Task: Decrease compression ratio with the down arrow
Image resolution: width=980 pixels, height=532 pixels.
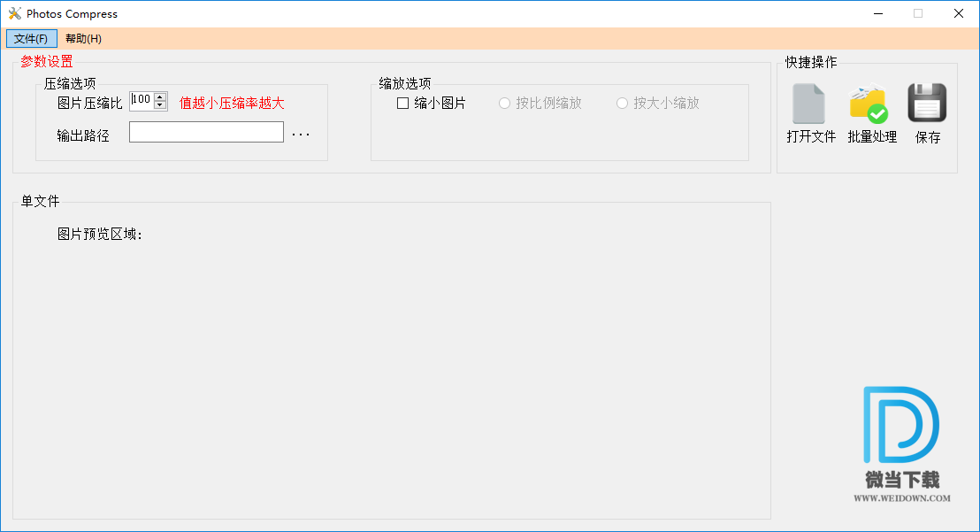Action: pyautogui.click(x=160, y=105)
